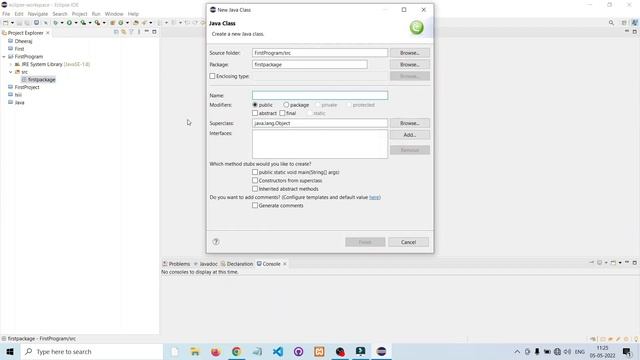Switch to the Declaration tab
The width and height of the screenshot is (640, 360).
(237, 264)
